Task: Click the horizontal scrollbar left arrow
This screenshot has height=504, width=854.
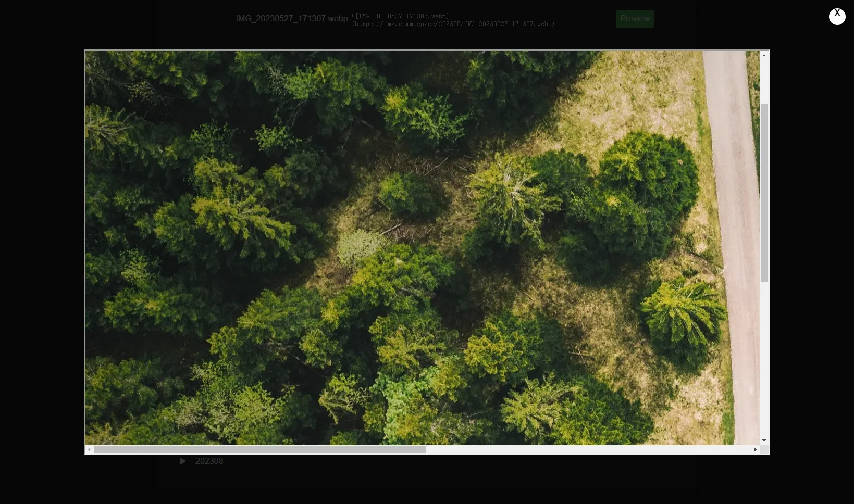Action: (x=89, y=450)
